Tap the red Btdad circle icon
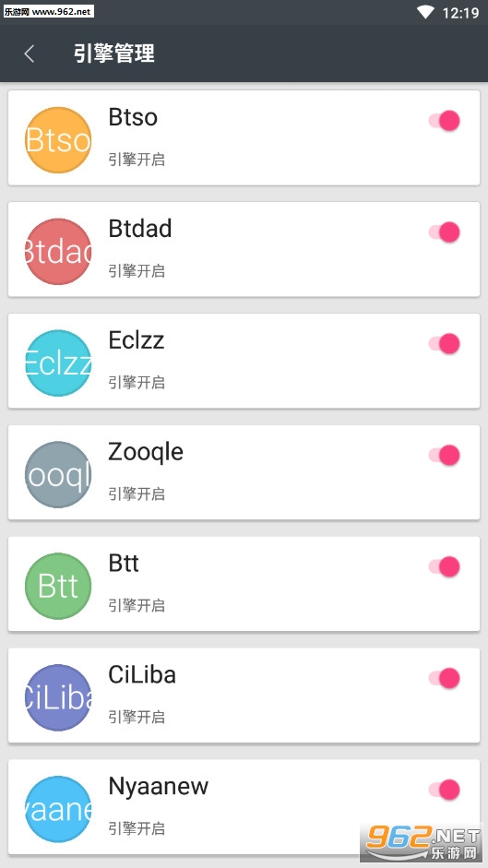 click(x=58, y=251)
